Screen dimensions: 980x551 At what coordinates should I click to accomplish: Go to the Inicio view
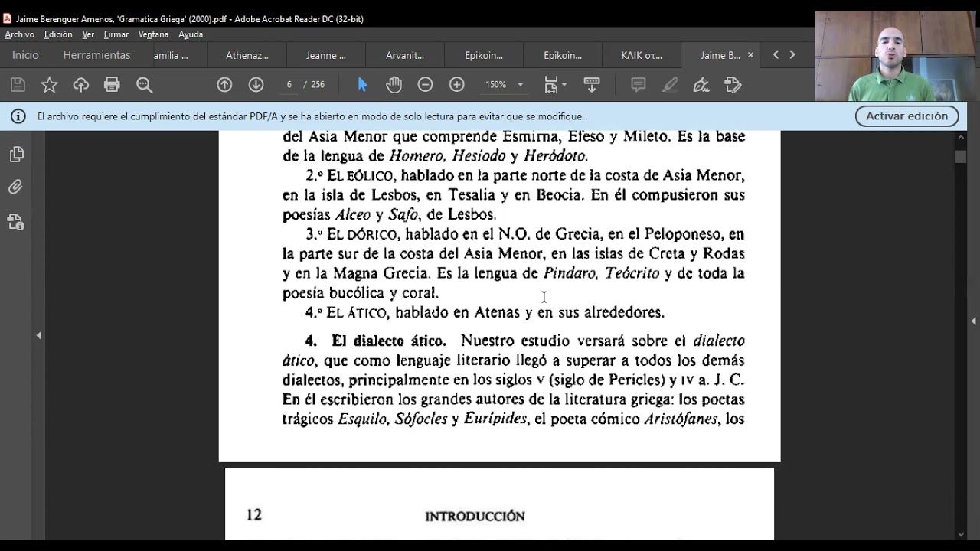[25, 55]
